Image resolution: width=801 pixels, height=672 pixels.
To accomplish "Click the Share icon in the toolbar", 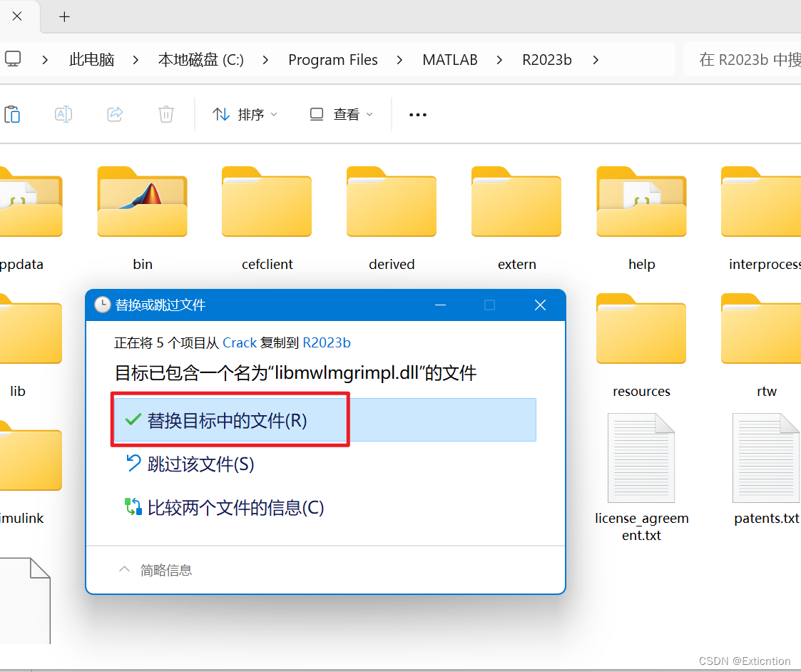I will coord(115,113).
